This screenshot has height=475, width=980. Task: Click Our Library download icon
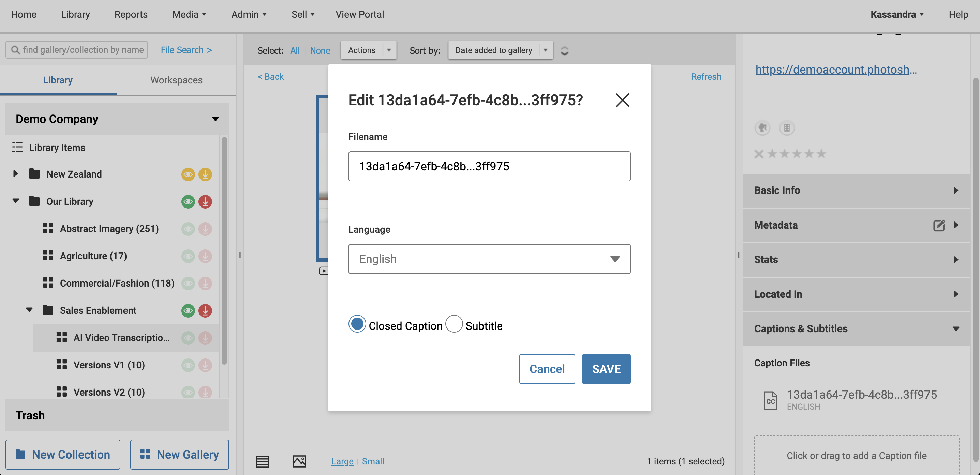(x=205, y=202)
